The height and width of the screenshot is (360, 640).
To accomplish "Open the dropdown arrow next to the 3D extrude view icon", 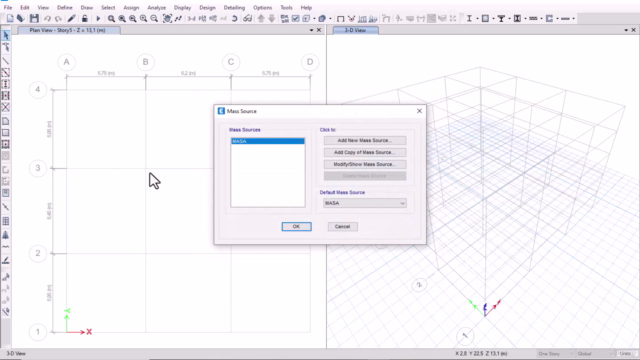I will (330, 18).
